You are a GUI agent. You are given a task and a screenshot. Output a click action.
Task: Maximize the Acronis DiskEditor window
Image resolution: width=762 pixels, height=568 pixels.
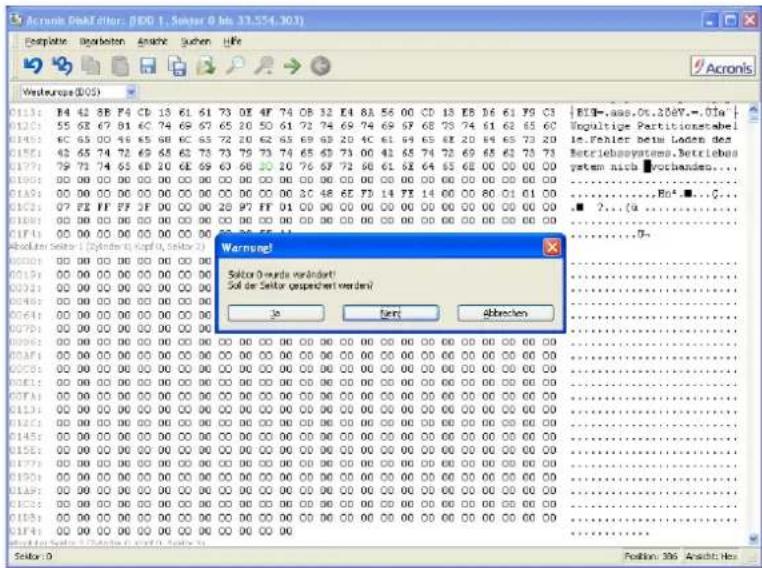tap(730, 20)
